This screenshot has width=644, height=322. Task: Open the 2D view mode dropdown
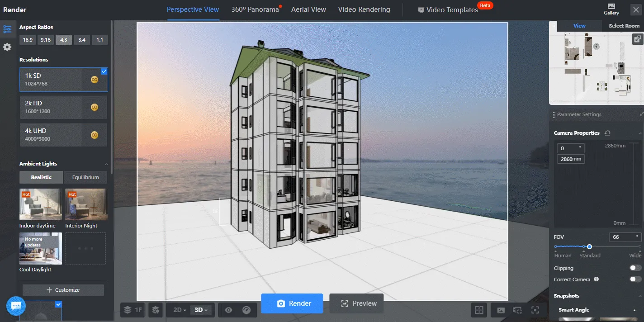pyautogui.click(x=178, y=310)
